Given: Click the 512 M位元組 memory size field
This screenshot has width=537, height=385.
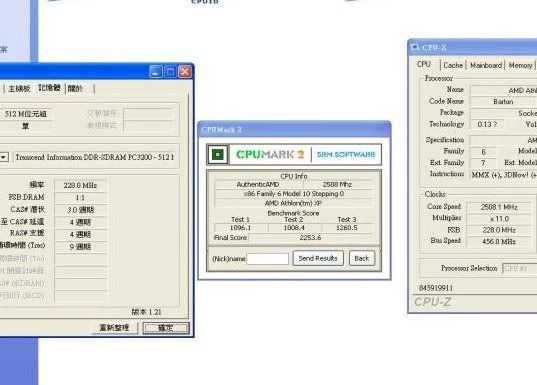Looking at the screenshot, I should pos(26,114).
